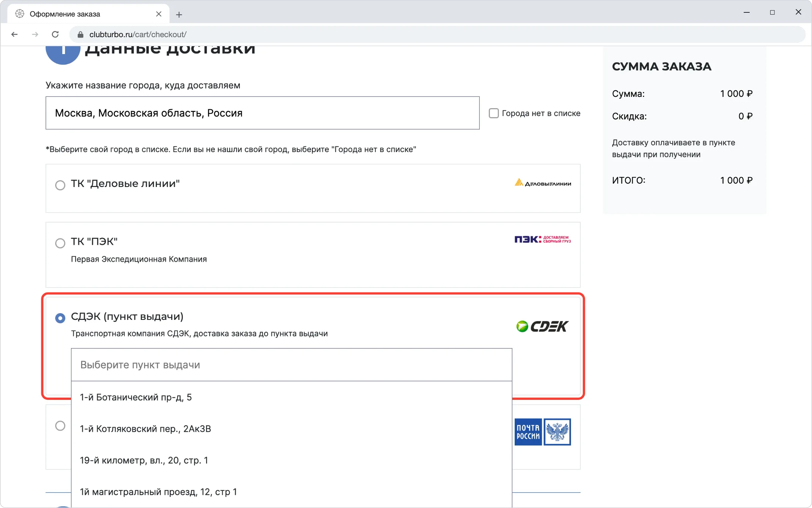Maximize the browser window

[772, 12]
